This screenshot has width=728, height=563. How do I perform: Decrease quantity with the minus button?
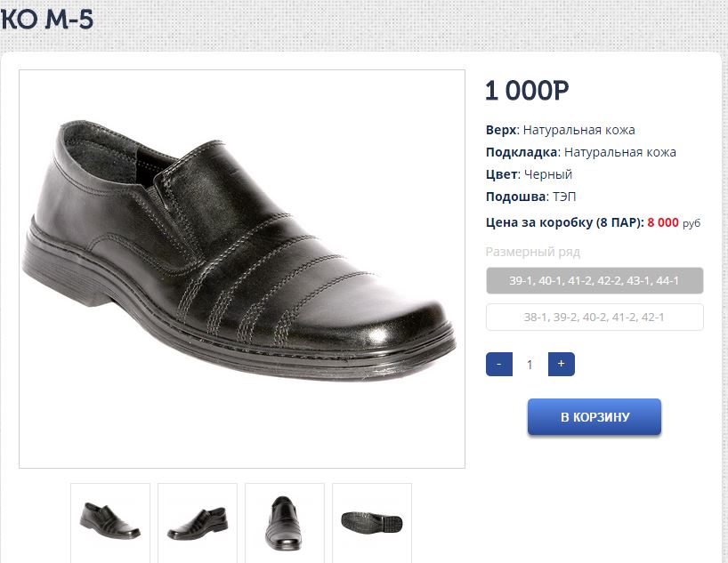point(499,365)
